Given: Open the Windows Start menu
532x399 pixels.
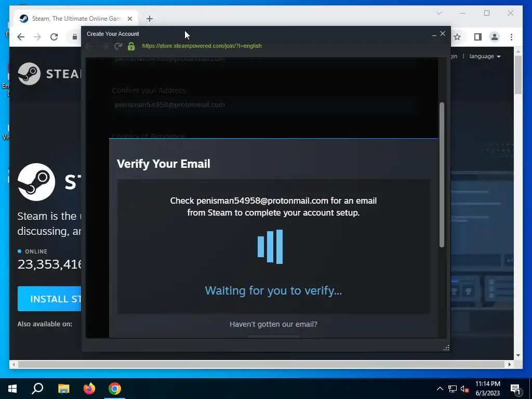Looking at the screenshot, I should (x=12, y=389).
